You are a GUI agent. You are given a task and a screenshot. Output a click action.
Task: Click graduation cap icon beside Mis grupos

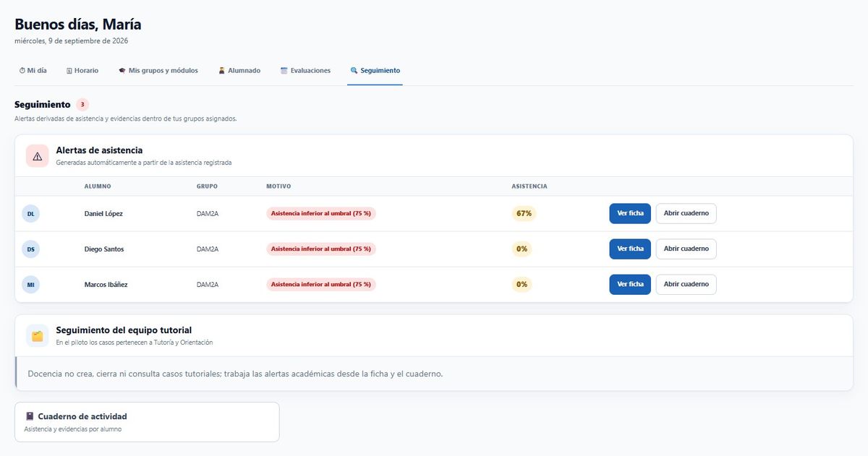pyautogui.click(x=122, y=71)
